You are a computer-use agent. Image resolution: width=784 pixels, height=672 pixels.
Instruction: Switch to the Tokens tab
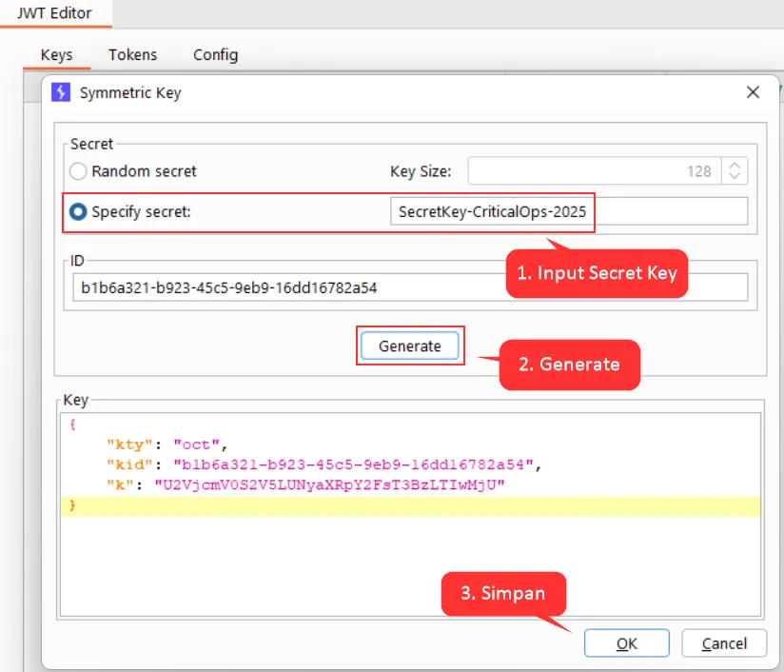132,54
